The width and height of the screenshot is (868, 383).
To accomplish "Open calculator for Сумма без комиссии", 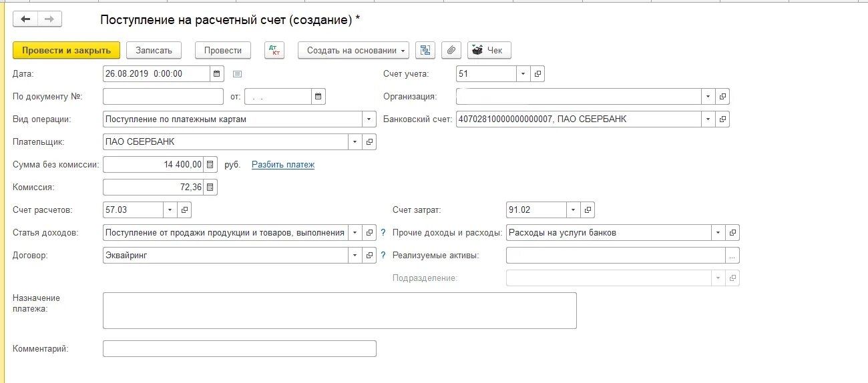I will tap(210, 164).
